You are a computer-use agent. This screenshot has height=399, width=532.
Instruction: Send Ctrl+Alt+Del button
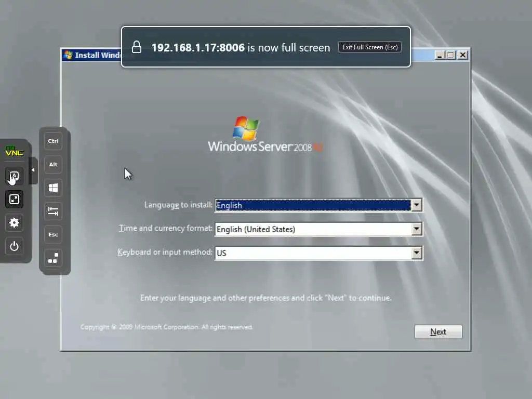pos(54,258)
